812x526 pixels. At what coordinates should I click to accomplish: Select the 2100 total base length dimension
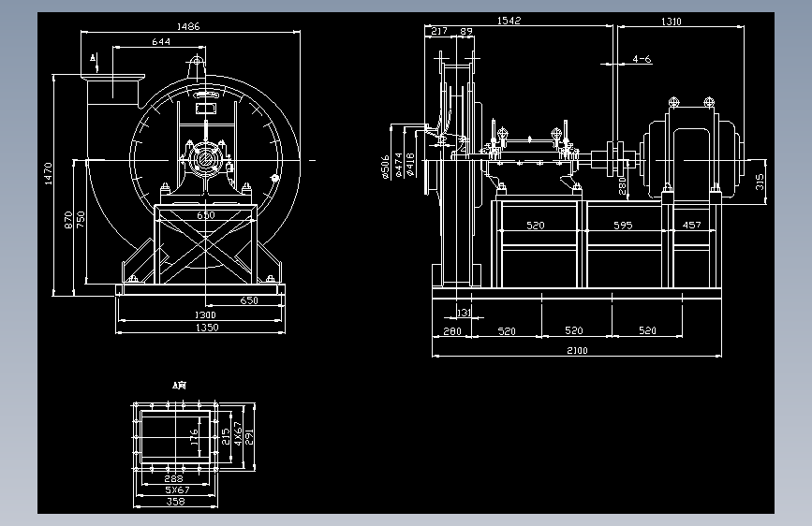click(x=578, y=350)
